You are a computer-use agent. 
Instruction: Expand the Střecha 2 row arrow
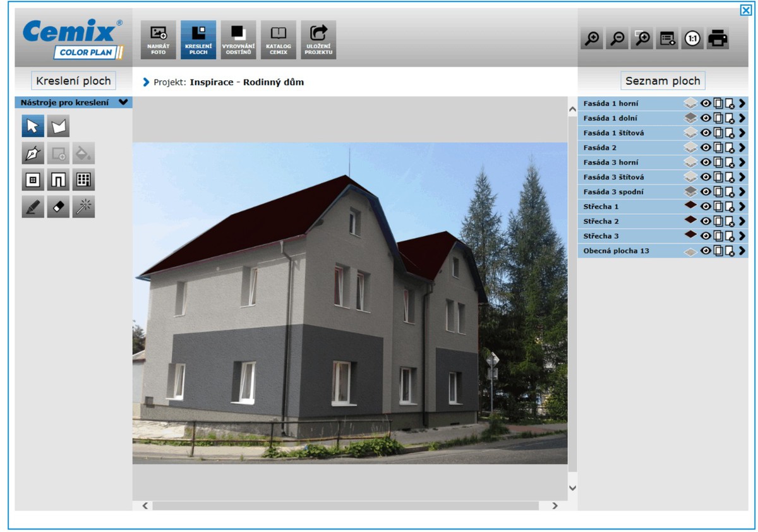click(x=742, y=221)
